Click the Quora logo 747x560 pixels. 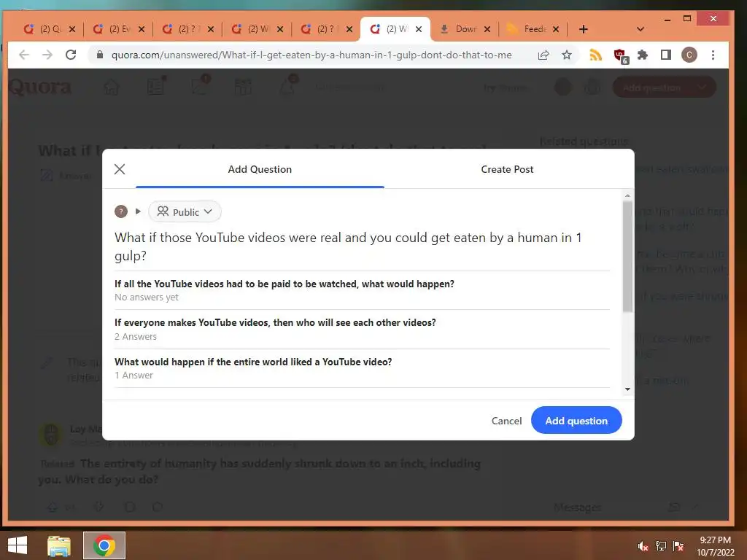click(x=40, y=87)
